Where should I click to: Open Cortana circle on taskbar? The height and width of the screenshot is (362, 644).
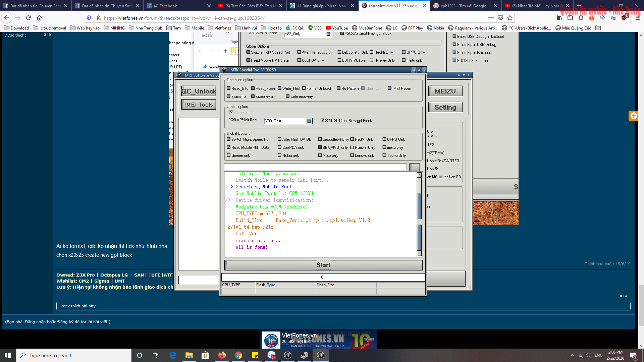pyautogui.click(x=140, y=355)
